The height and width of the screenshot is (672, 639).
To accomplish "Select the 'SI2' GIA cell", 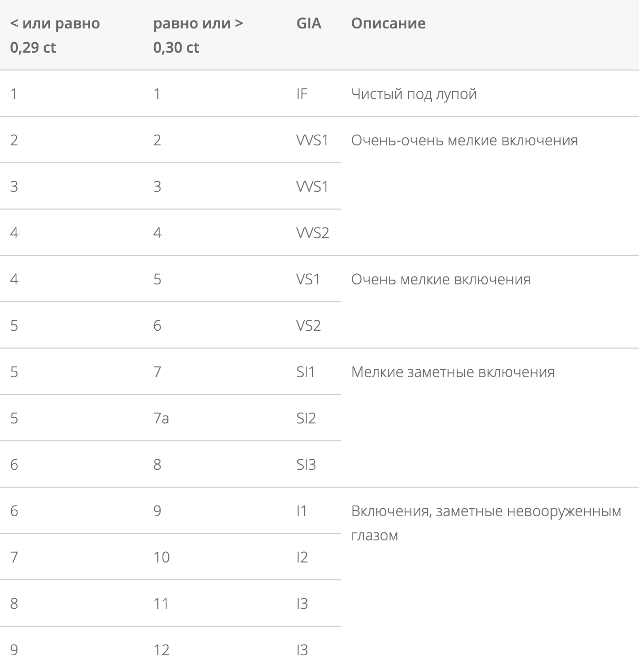I will pos(306,418).
